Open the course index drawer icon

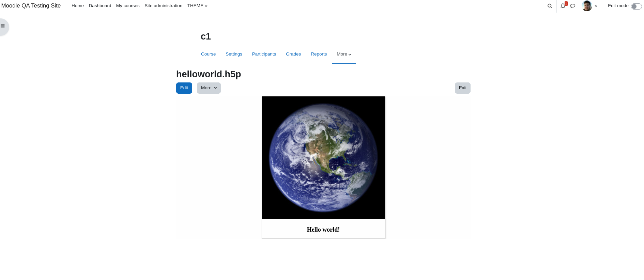pos(3,27)
